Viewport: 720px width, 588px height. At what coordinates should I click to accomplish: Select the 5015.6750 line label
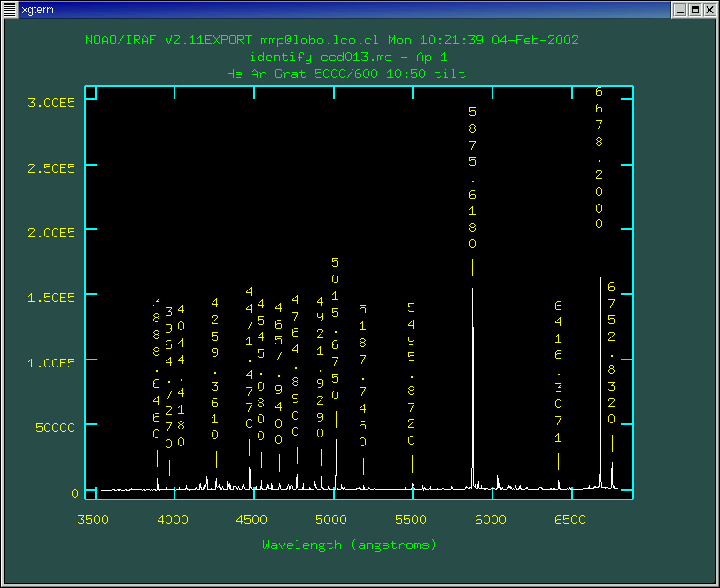click(336, 329)
